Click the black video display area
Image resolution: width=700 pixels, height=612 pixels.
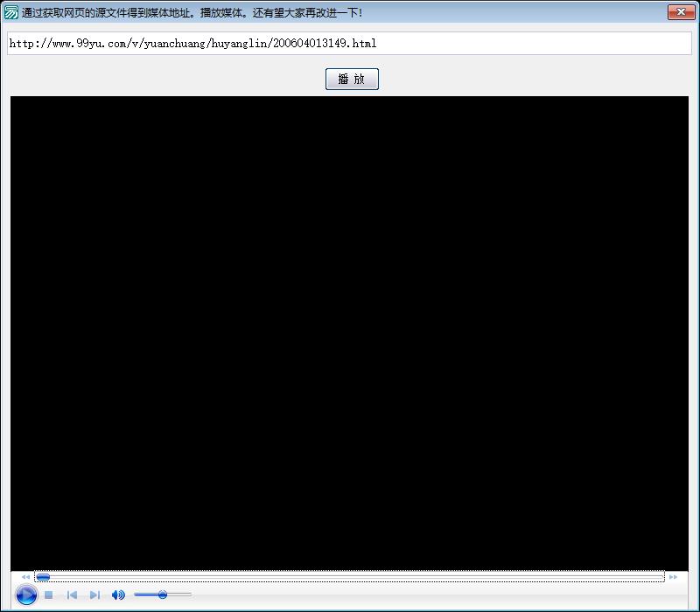coord(349,333)
